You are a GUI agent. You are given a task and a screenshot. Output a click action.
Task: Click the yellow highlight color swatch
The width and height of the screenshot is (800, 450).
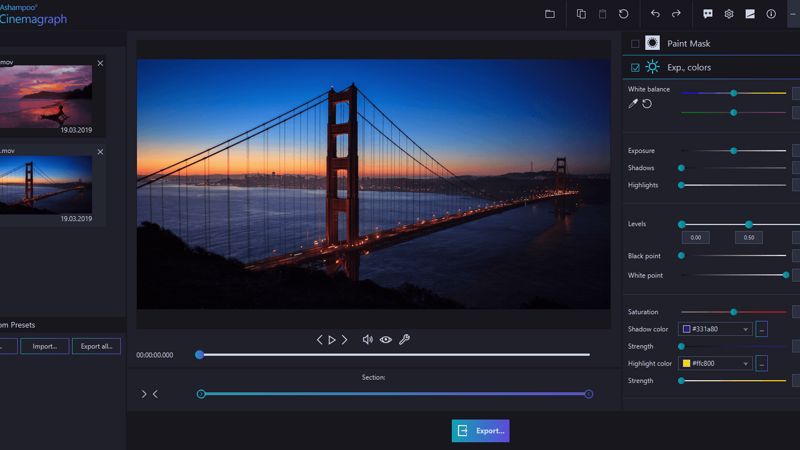click(x=687, y=363)
